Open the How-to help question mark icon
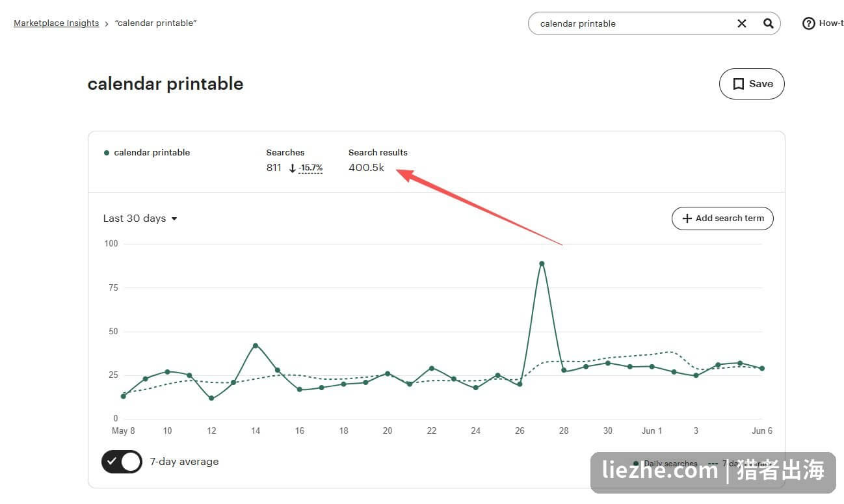844x504 pixels. coord(808,23)
